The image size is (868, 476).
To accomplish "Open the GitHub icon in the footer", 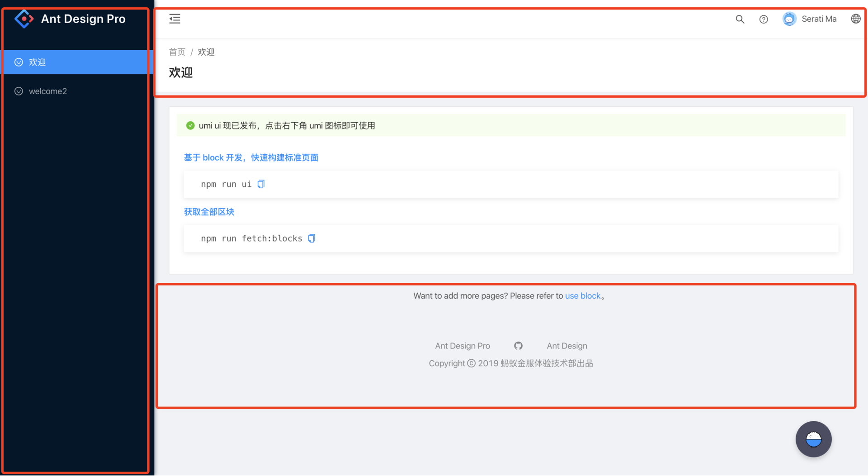I will (518, 346).
